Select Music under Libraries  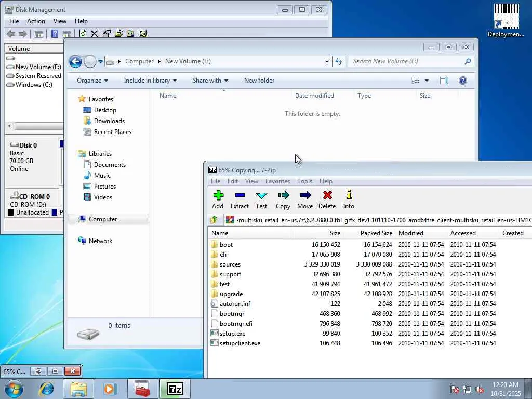102,176
